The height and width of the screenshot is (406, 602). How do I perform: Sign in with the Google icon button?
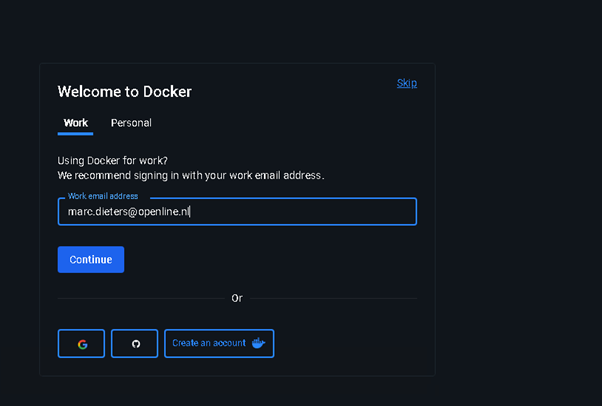81,343
